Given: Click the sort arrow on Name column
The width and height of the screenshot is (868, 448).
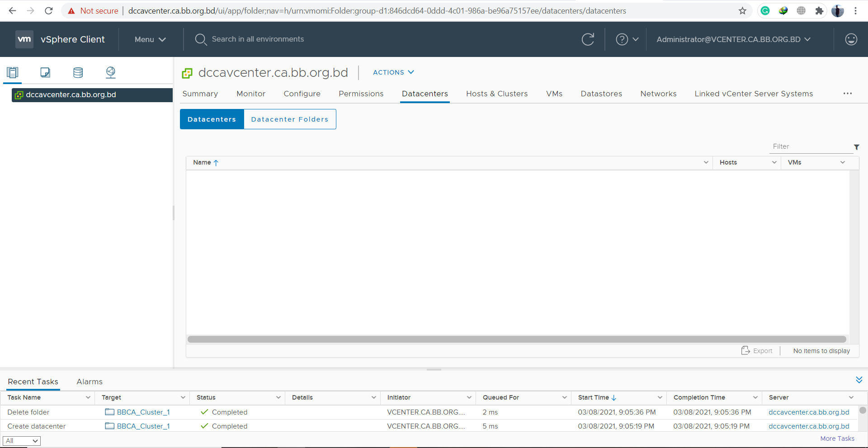Looking at the screenshot, I should coord(216,163).
